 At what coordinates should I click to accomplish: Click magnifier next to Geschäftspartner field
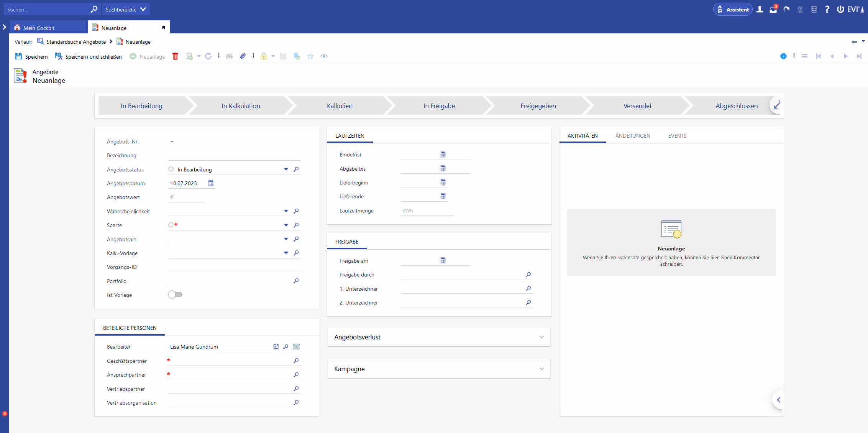tap(296, 361)
